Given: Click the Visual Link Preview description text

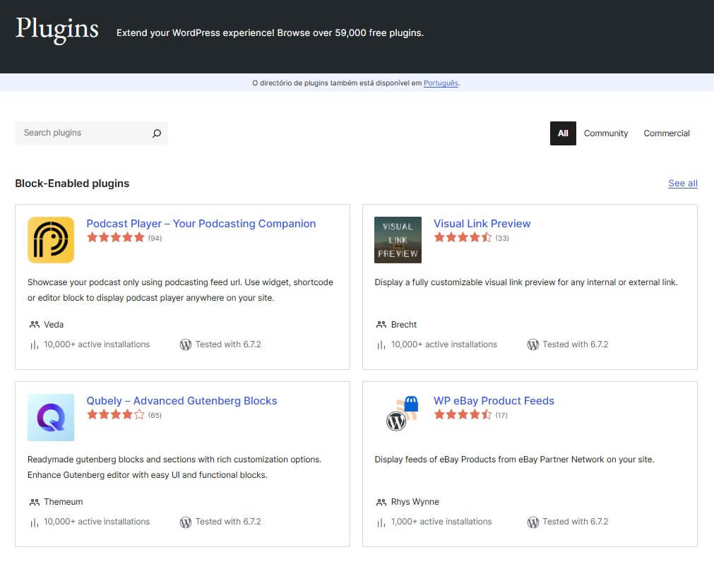Looking at the screenshot, I should 526,282.
